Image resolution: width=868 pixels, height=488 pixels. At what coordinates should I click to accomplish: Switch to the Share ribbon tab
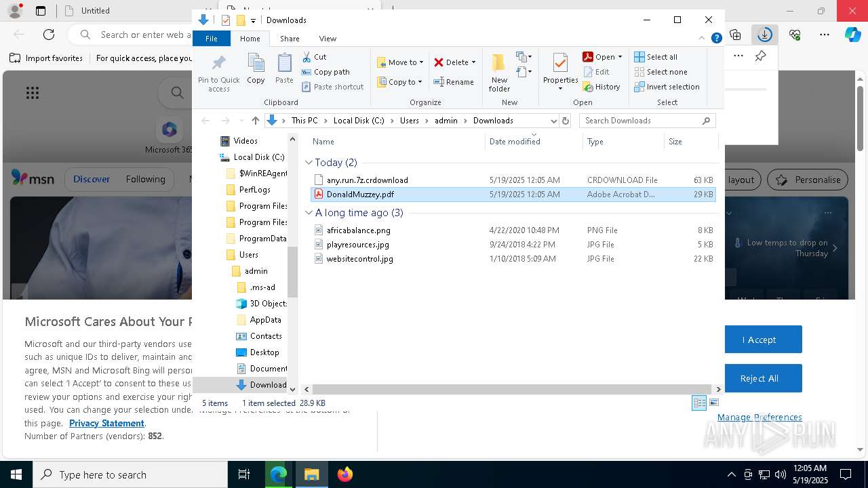[x=290, y=39]
